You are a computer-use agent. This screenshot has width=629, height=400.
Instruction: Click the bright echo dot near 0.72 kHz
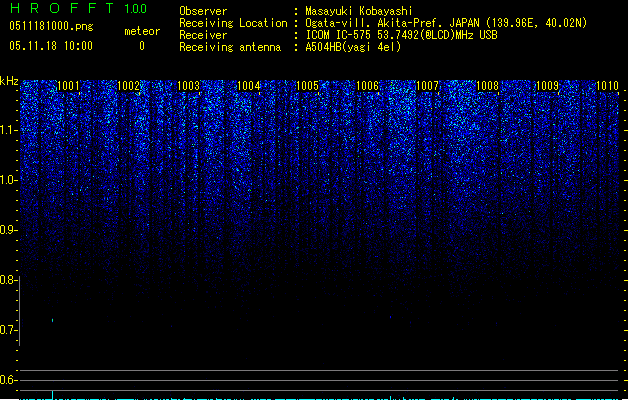pos(53,320)
